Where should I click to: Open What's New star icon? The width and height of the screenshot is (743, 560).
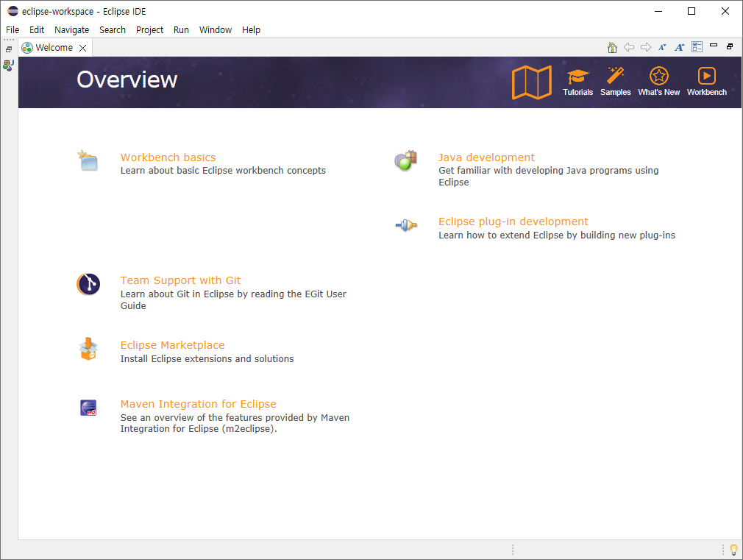click(658, 76)
